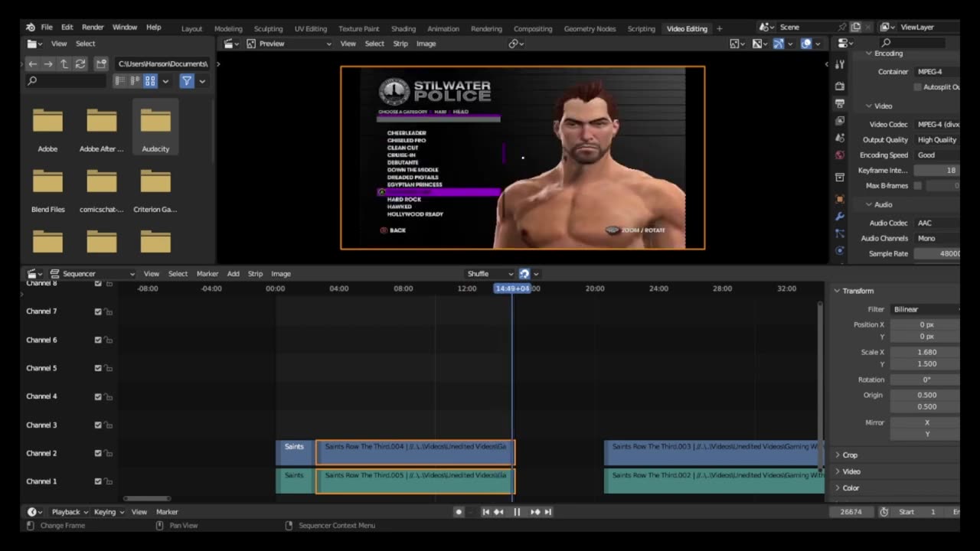Open the Encoding Speed dropdown
Viewport: 980px width, 551px height.
click(936, 155)
